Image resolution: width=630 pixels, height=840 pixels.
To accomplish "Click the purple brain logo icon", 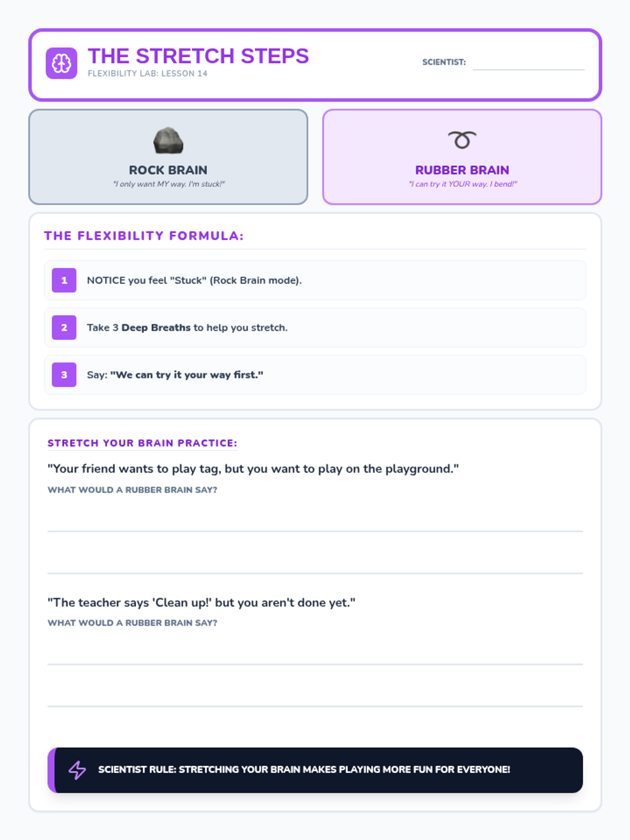I will pyautogui.click(x=61, y=64).
